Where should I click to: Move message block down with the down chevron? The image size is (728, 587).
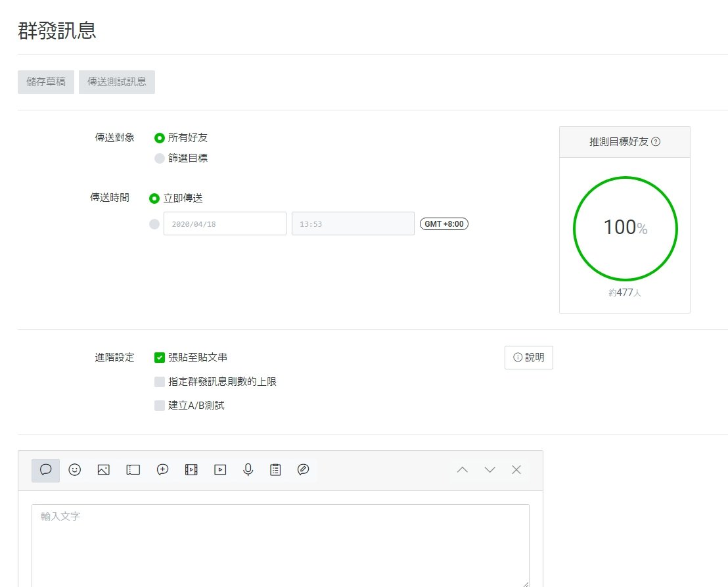pyautogui.click(x=489, y=470)
